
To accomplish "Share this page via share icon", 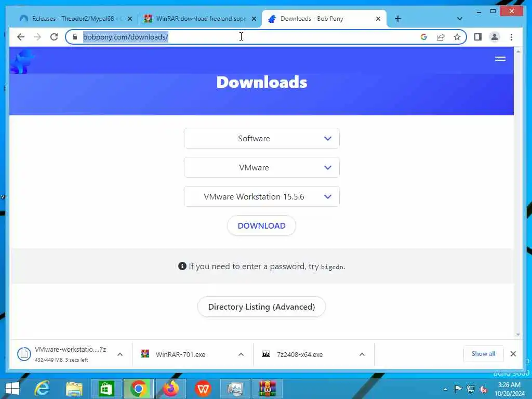I will pos(441,37).
